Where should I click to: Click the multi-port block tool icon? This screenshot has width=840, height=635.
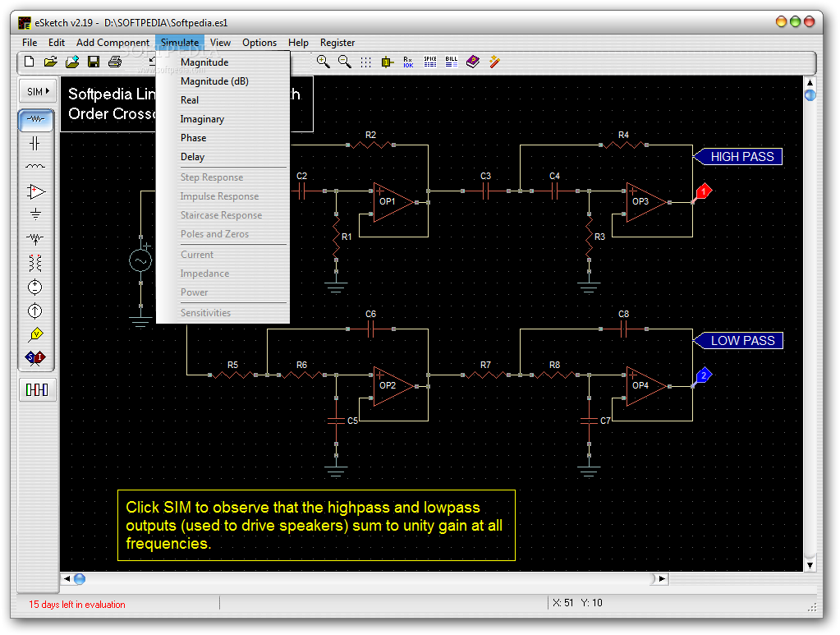point(37,389)
